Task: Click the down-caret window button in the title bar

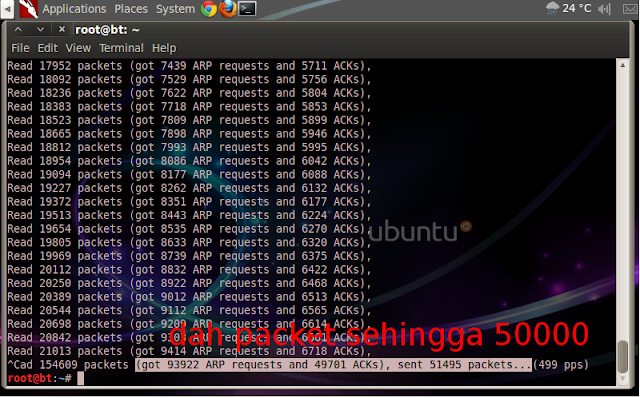Action: click(40, 29)
